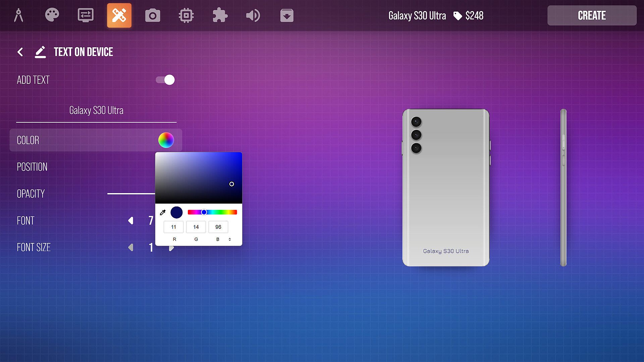Select the pencil-ruler customization tab
The image size is (644, 362).
tap(119, 15)
